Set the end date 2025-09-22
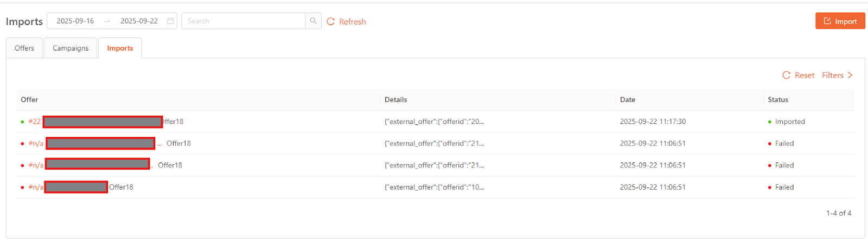868x250 pixels. (x=139, y=21)
